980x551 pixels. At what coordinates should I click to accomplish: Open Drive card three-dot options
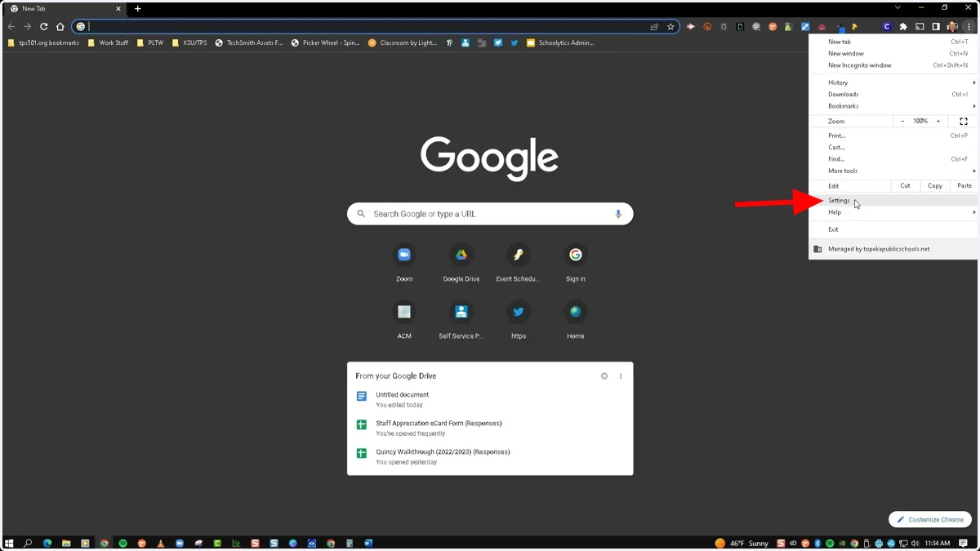(621, 376)
